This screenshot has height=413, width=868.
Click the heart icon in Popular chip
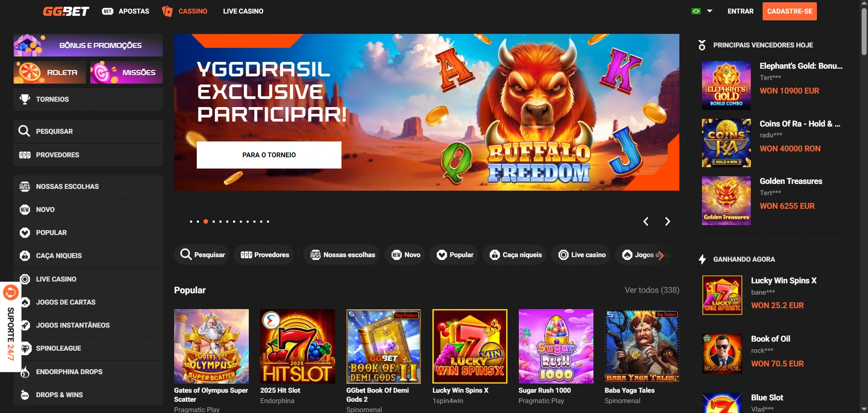click(442, 255)
